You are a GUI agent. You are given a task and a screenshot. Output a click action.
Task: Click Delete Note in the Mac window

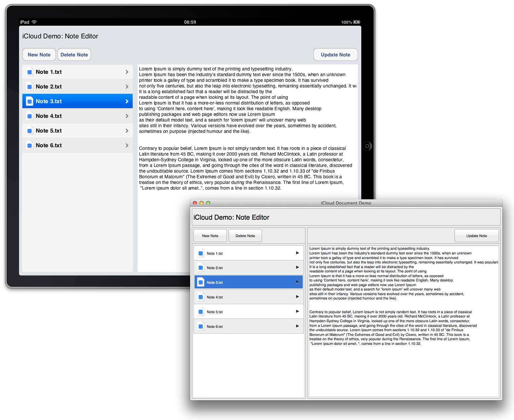245,236
